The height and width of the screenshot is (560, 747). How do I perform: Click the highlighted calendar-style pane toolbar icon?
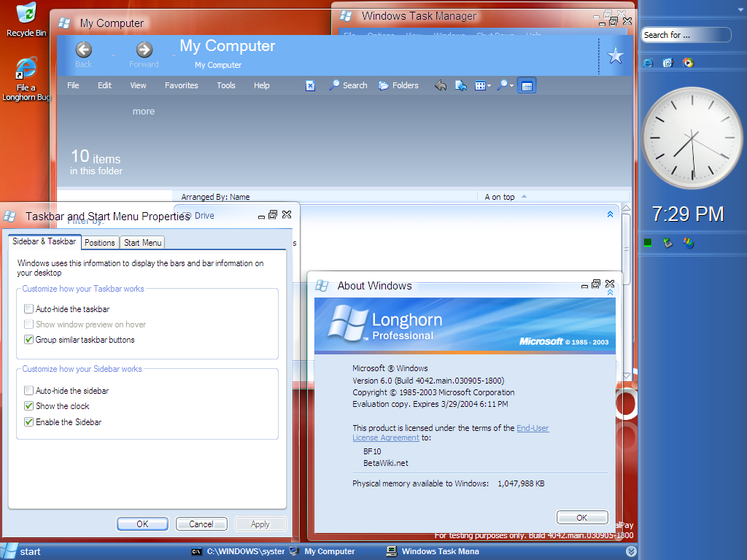click(527, 86)
